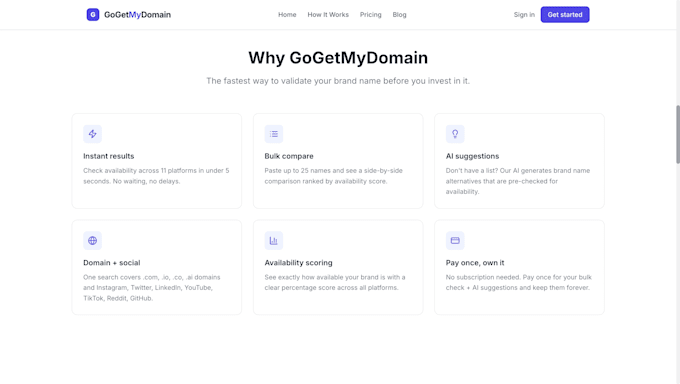
Task: Click the 'The fastest way to validate' subtitle
Action: pos(338,81)
